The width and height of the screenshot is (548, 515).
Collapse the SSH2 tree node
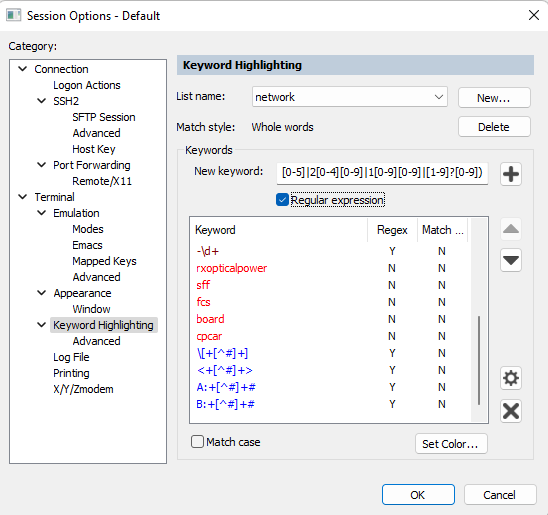41,101
